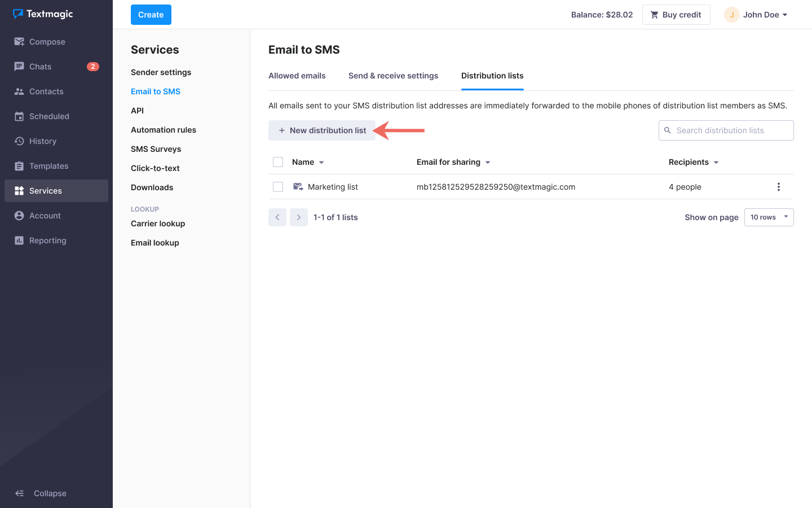The width and height of the screenshot is (812, 508).
Task: Open the History clock icon
Action: (19, 141)
